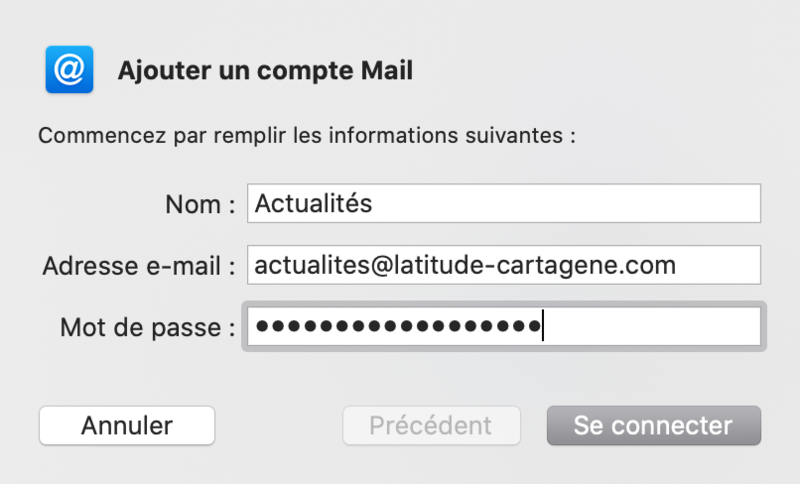
Task: Select the Mot de passe field
Action: [503, 326]
